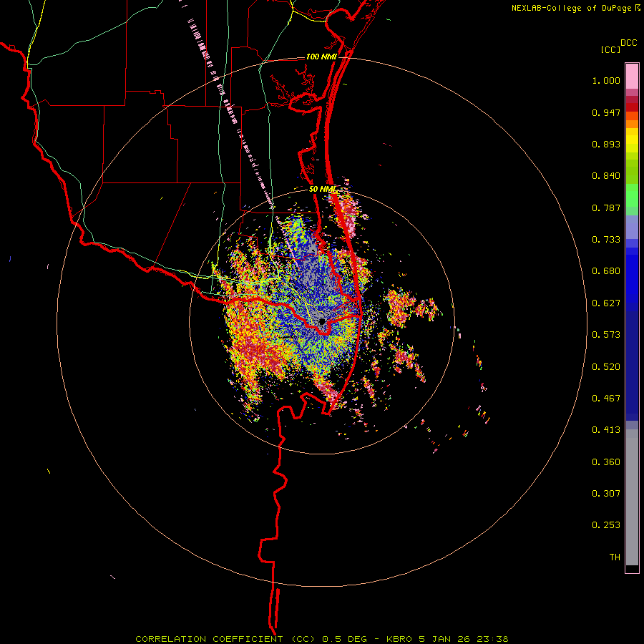Click the bright green color bar segment

coord(632,195)
